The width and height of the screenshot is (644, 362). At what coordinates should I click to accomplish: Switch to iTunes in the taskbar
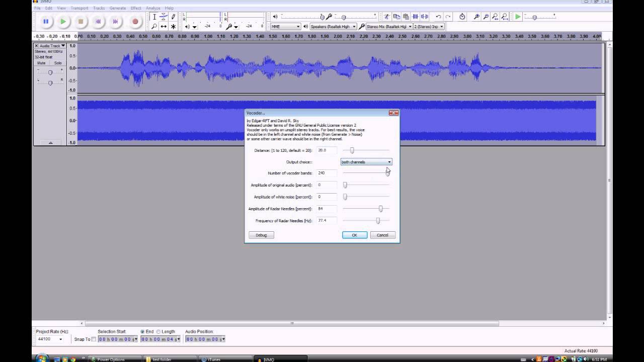coord(226,359)
